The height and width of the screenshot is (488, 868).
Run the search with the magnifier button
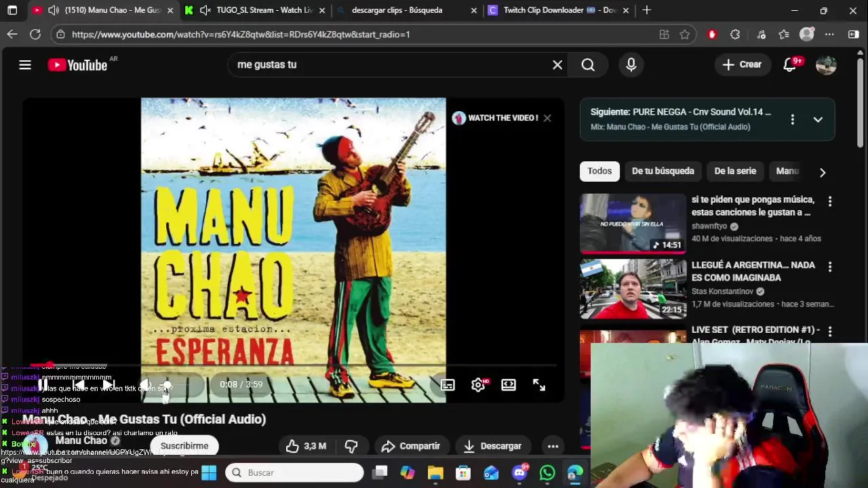(x=588, y=65)
